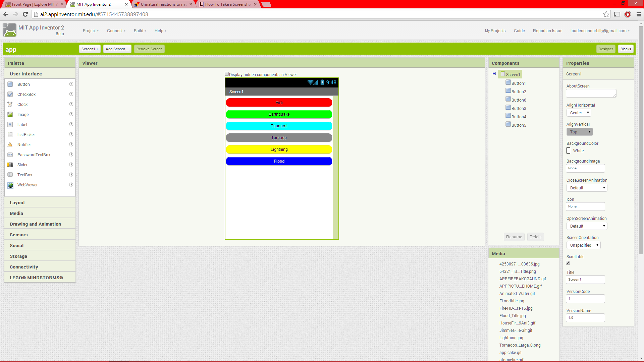Open the Connect menu
Viewport: 644px width, 362px height.
116,31
